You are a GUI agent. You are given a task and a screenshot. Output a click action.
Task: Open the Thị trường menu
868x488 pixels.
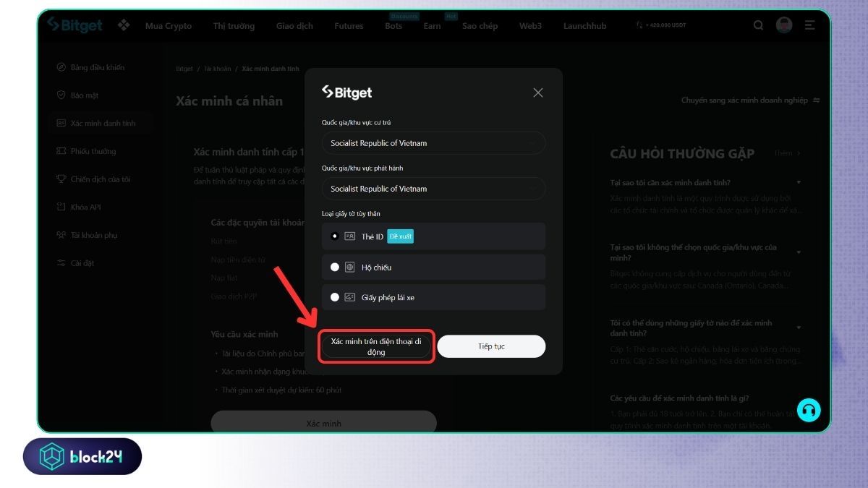[x=234, y=26]
